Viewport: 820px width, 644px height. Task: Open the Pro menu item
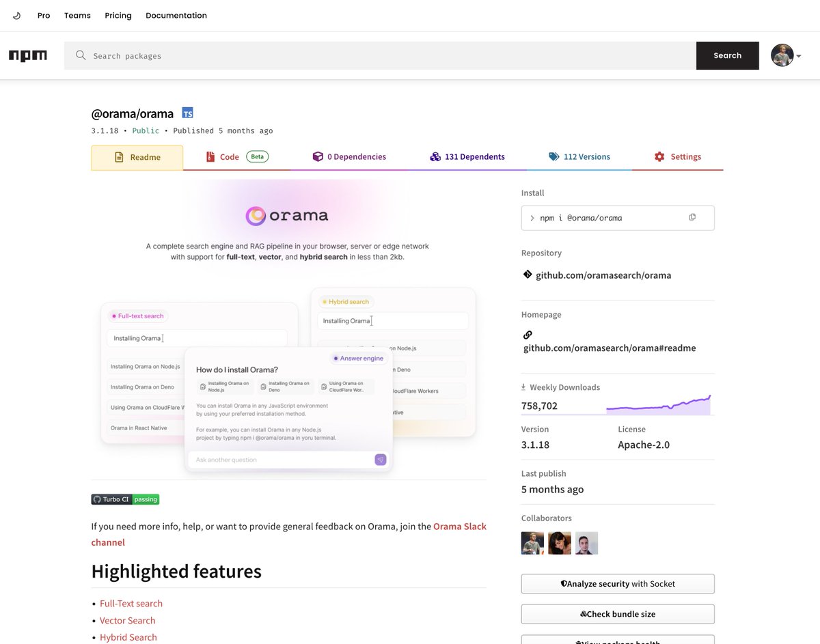pyautogui.click(x=44, y=15)
